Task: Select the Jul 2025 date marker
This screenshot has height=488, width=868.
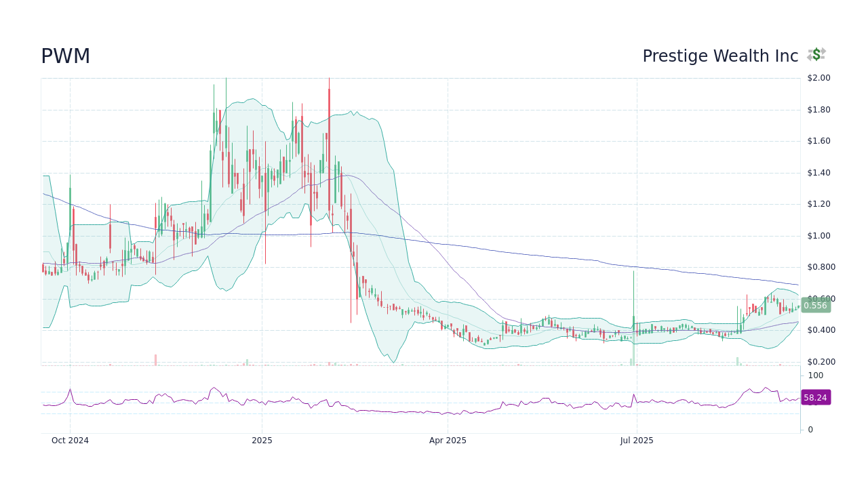Action: click(636, 440)
